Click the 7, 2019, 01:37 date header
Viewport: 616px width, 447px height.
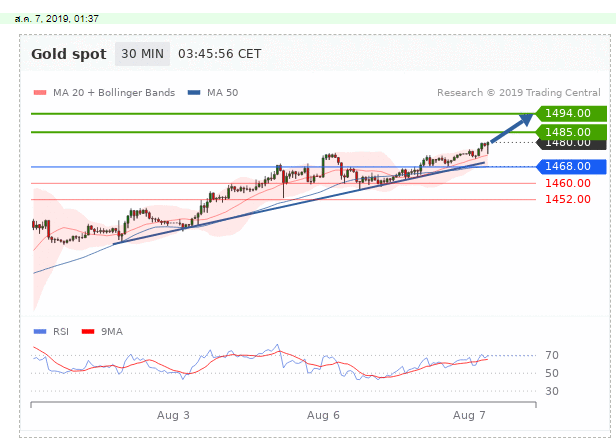coord(57,18)
